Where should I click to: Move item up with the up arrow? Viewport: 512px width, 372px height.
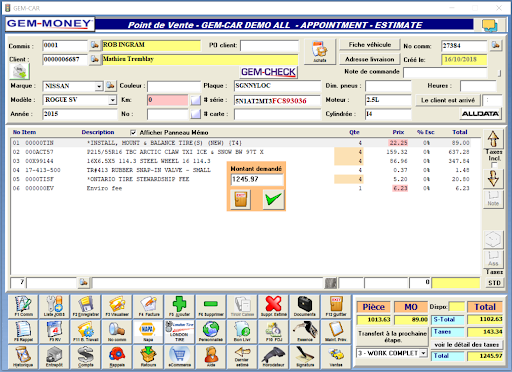click(493, 139)
